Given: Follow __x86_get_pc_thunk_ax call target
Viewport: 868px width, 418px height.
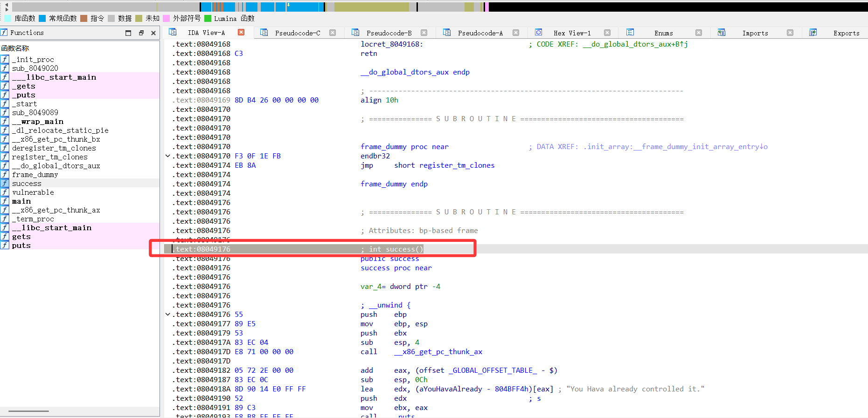Looking at the screenshot, I should click(x=438, y=351).
